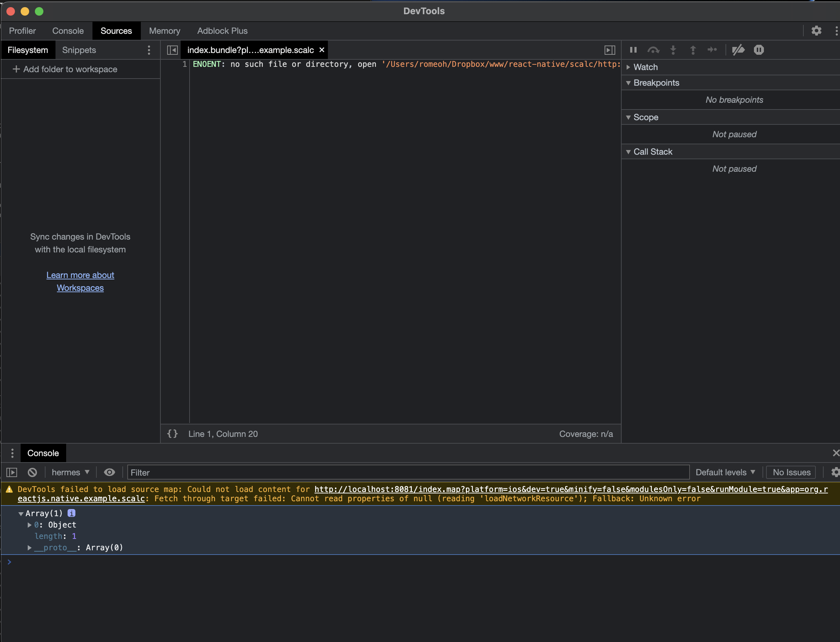Image resolution: width=840 pixels, height=642 pixels.
Task: Open the Learn more about Workspaces link
Action: point(80,281)
